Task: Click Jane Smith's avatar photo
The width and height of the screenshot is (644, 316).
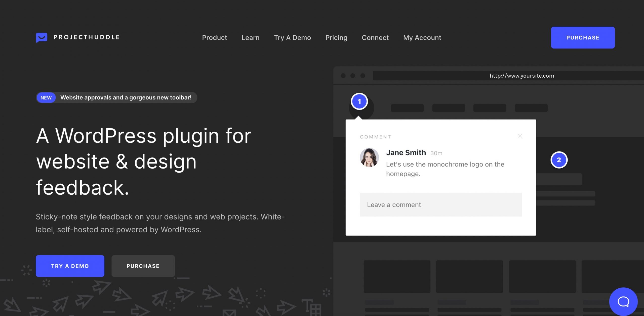Action: [x=369, y=157]
